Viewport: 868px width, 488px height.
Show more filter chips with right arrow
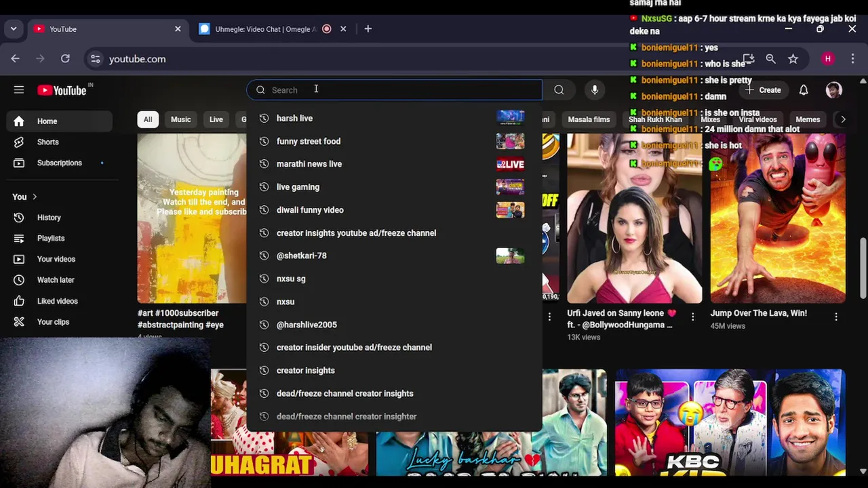[x=843, y=119]
